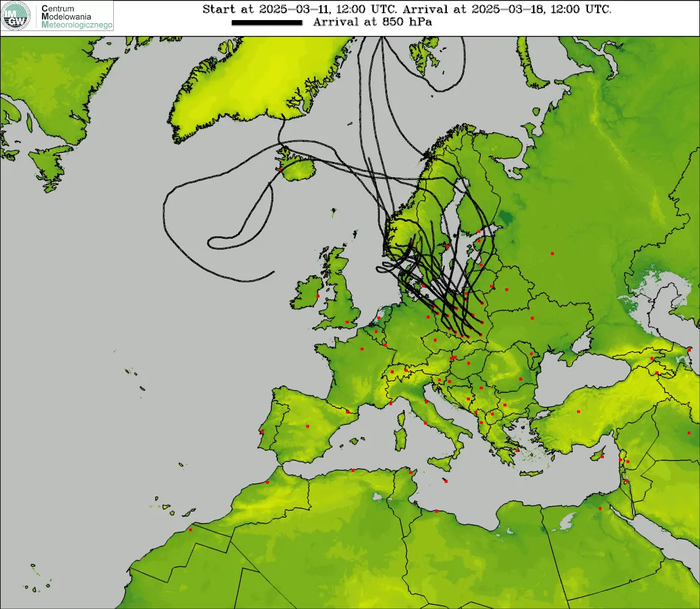Viewport: 700px width, 609px height.
Task: Click the red marker in central Turkey
Action: click(x=579, y=412)
